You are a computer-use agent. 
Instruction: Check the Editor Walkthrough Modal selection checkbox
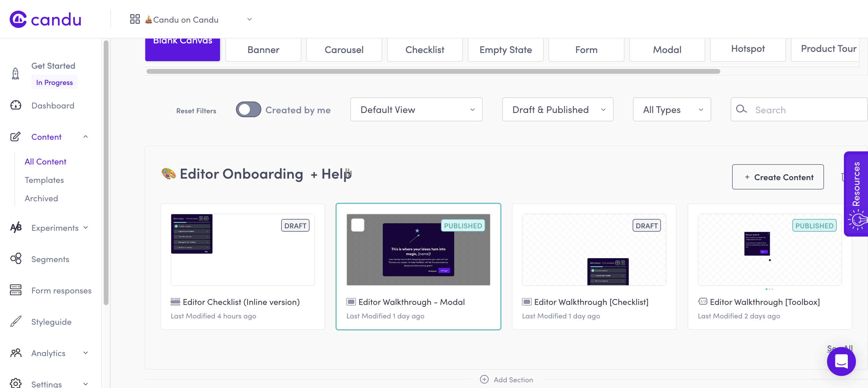coord(358,225)
